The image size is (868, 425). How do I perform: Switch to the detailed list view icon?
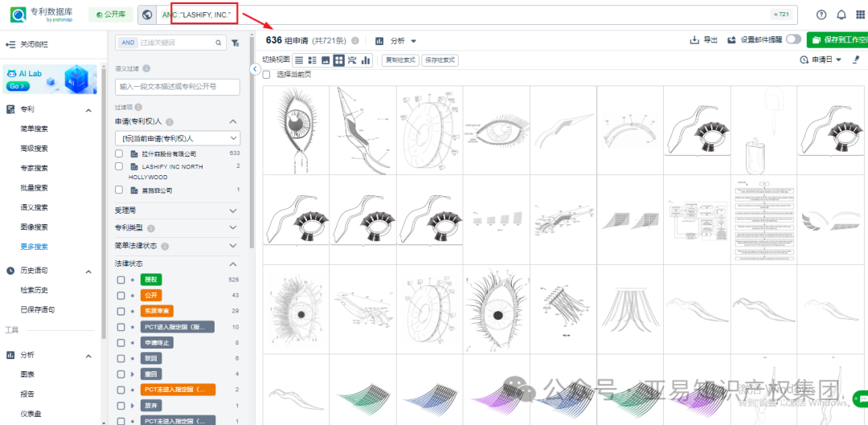coord(312,60)
